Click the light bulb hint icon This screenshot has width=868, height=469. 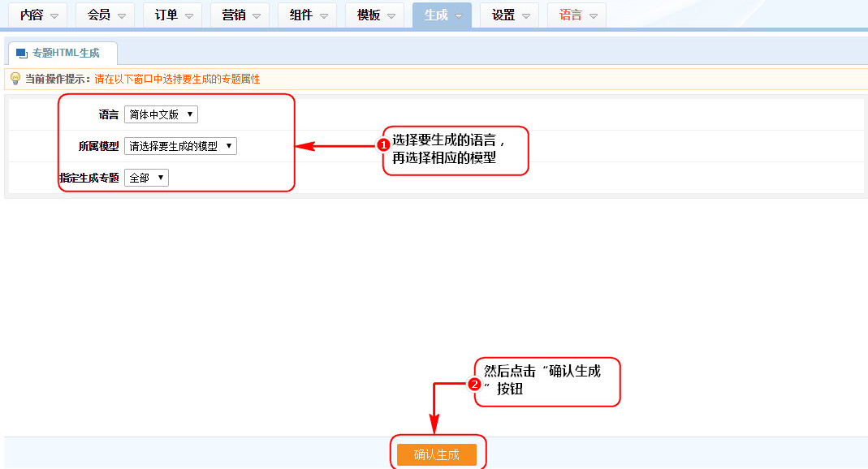coord(15,79)
